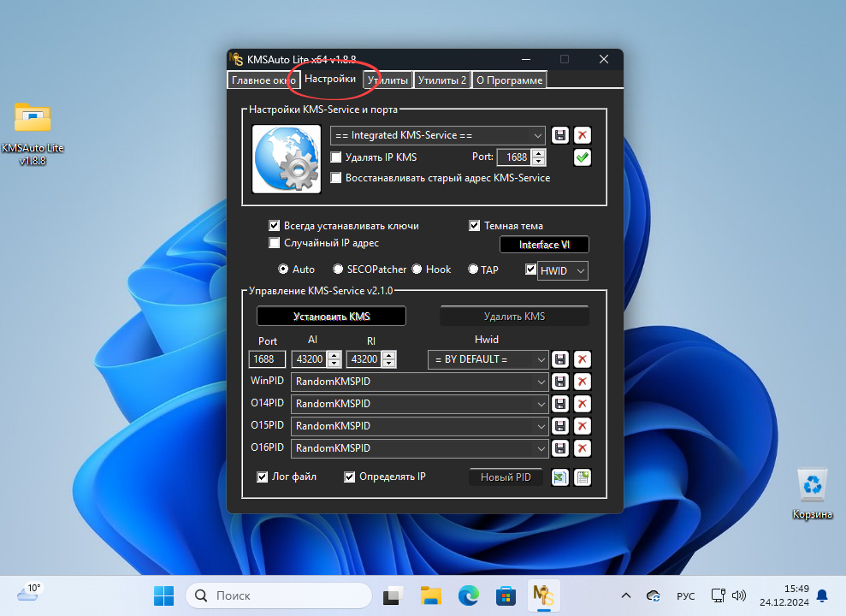Clear the O16PID entry with its red X
846x616 pixels.
click(x=582, y=447)
